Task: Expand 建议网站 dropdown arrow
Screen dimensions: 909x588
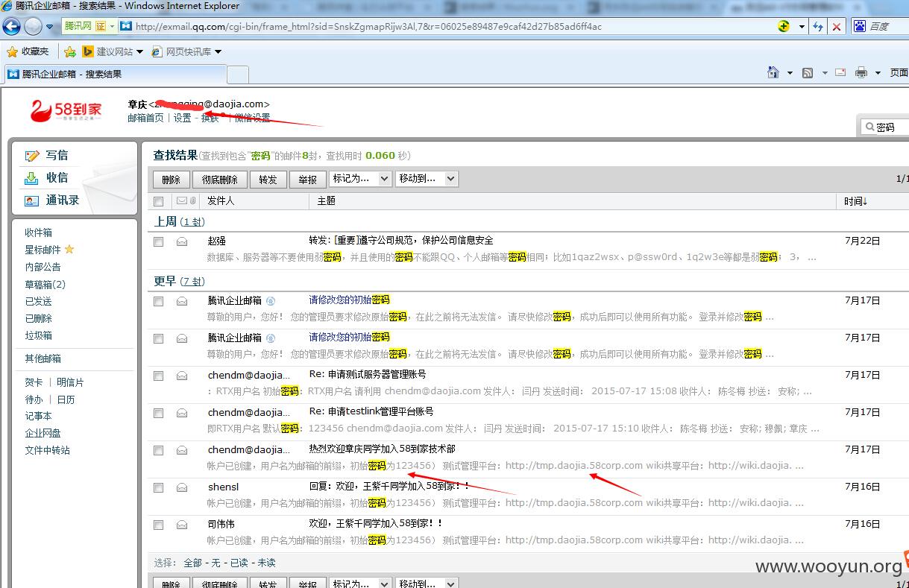Action: click(x=139, y=52)
